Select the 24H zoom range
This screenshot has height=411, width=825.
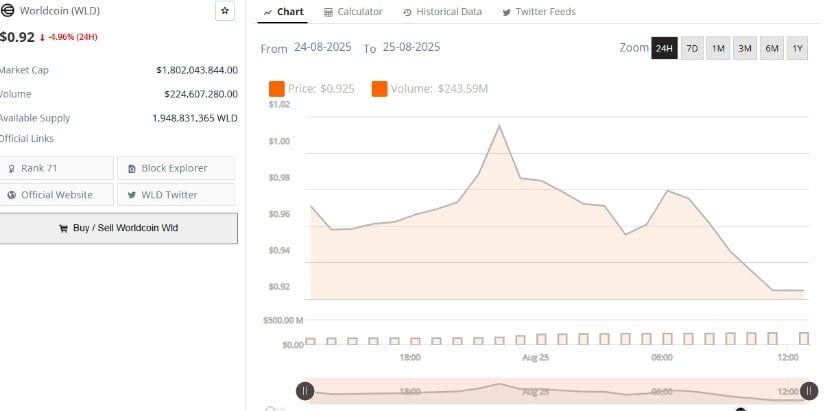point(664,48)
